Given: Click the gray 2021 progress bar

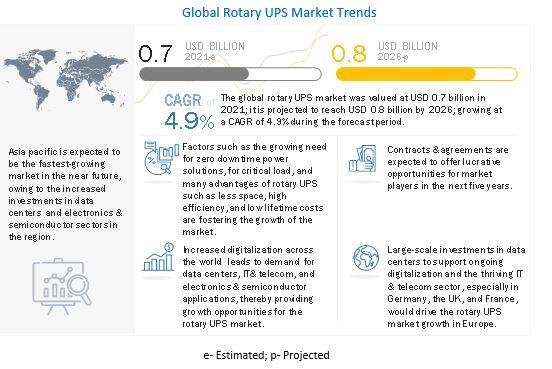Looking at the screenshot, I should (x=230, y=74).
